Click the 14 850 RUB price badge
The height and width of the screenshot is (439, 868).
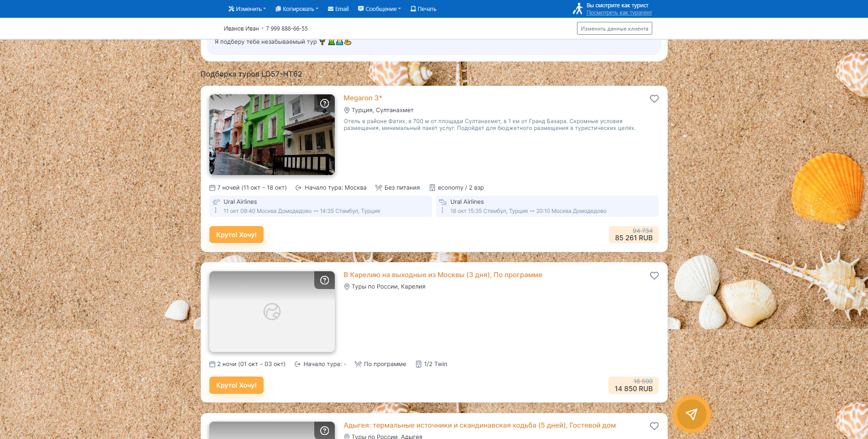pyautogui.click(x=634, y=385)
